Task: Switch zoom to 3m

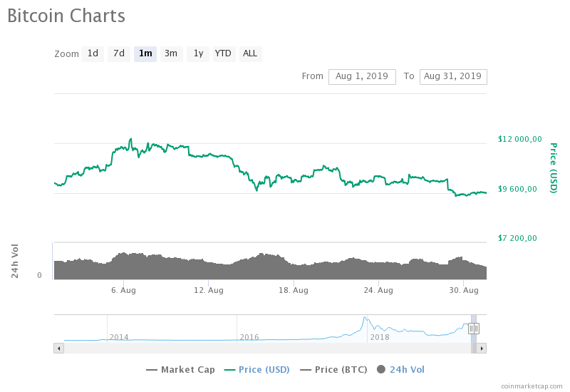Action: tap(171, 53)
